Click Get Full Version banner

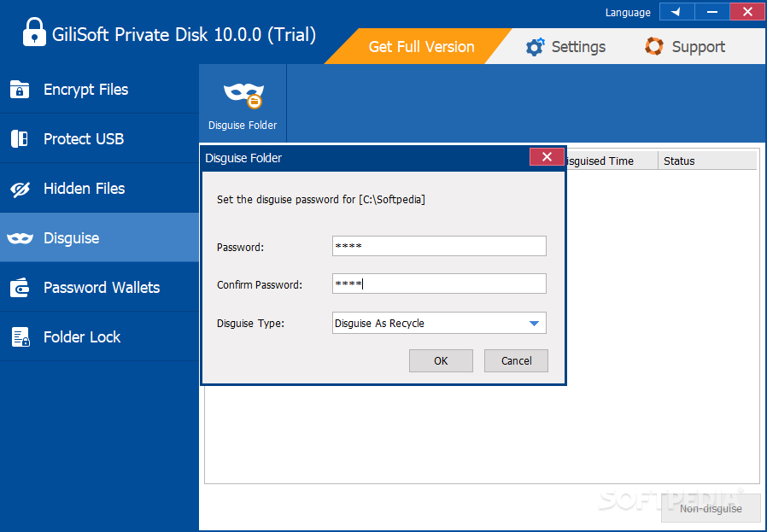[419, 46]
